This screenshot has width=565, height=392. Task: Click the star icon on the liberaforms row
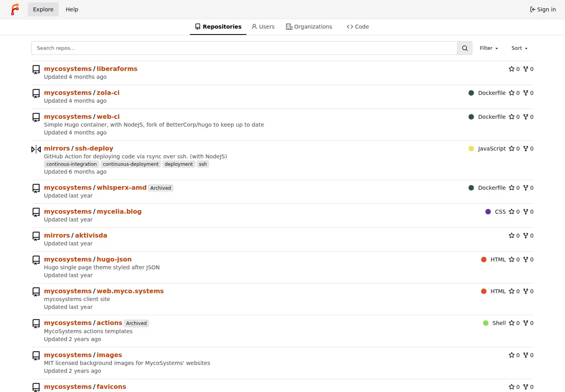pos(512,69)
